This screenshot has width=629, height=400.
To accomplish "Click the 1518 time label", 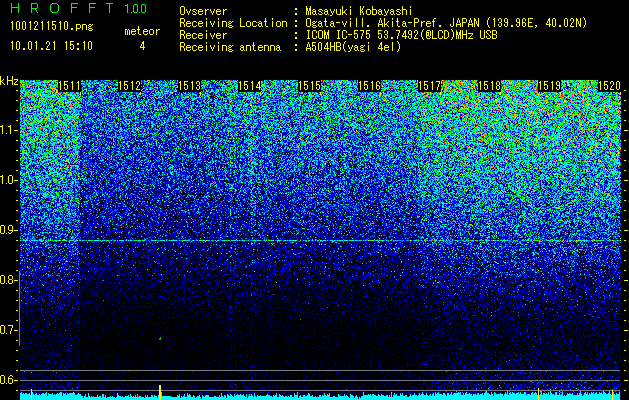I will coord(489,86).
